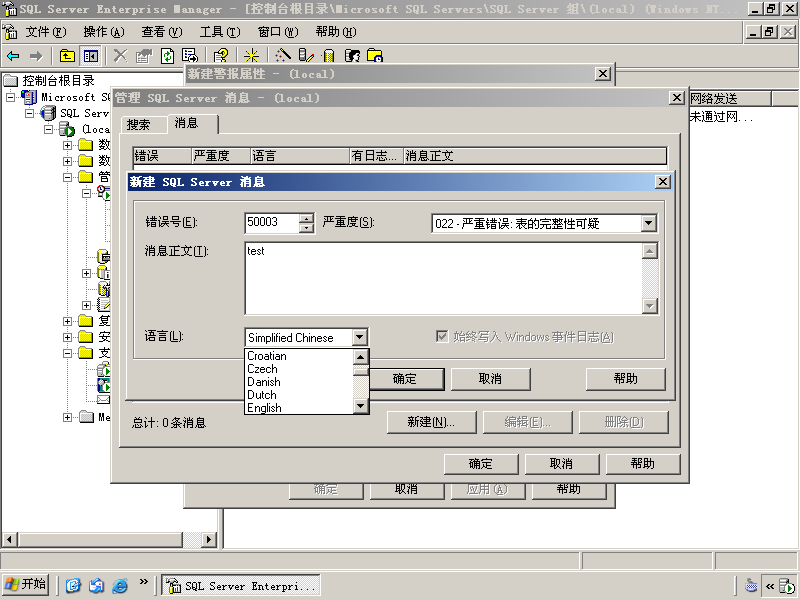The height and width of the screenshot is (600, 800).
Task: Click the Up one level folder icon
Action: (x=67, y=56)
